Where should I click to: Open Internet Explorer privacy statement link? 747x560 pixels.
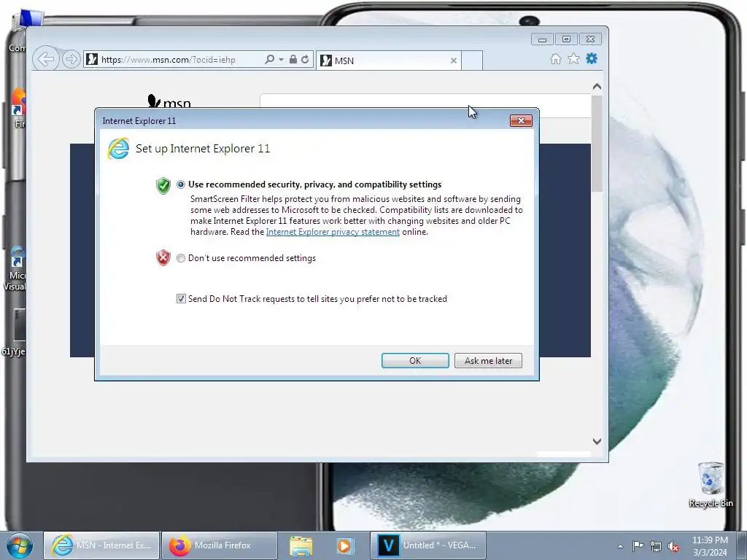point(333,232)
